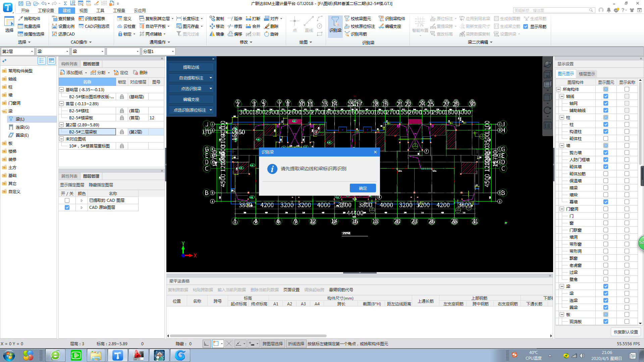Select the 打断 tool
Viewport: 644px width, 362px height.
253,18
